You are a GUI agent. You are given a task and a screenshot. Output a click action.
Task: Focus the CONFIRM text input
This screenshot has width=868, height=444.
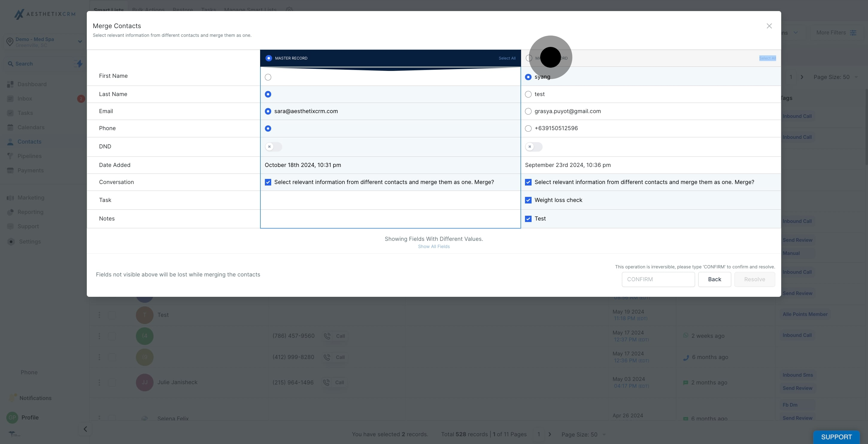click(658, 279)
